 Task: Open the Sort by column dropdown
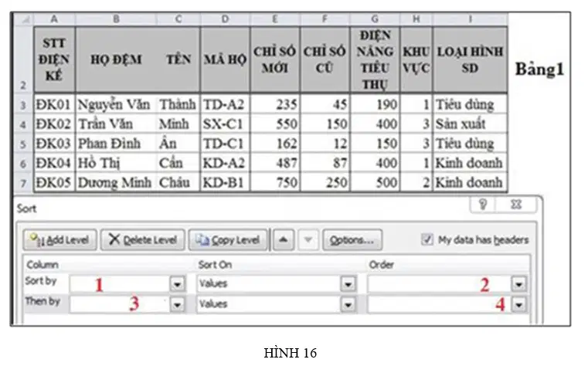point(178,284)
